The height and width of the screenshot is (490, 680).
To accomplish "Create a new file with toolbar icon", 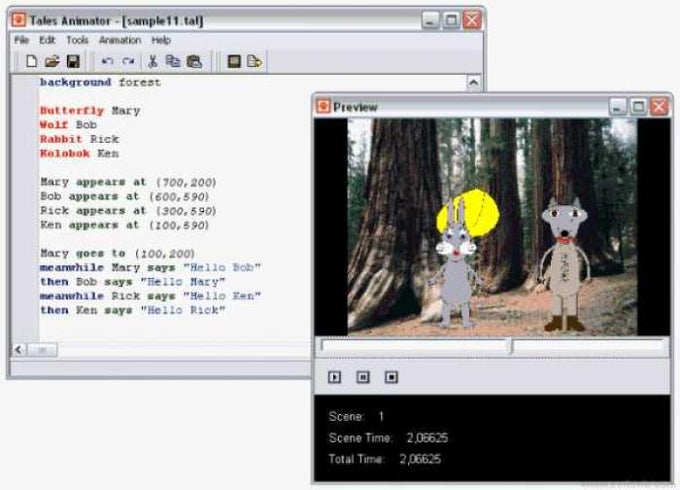I will coord(31,61).
